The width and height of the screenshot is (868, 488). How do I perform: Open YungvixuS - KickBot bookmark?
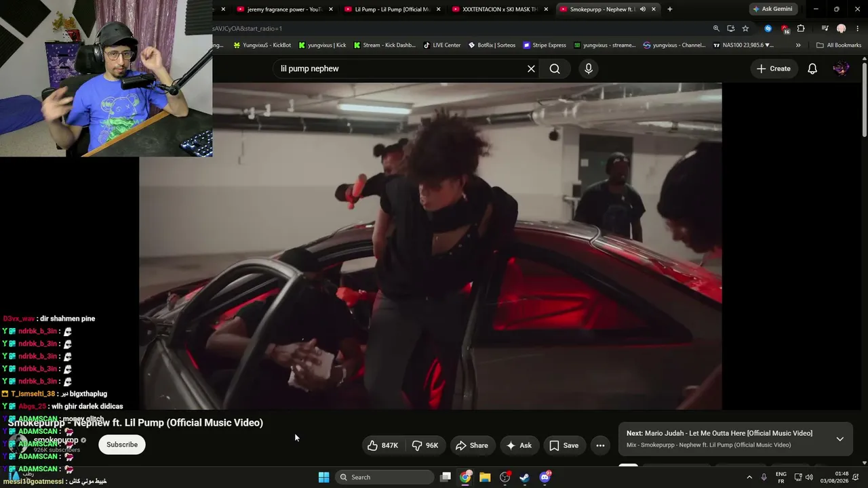(262, 45)
